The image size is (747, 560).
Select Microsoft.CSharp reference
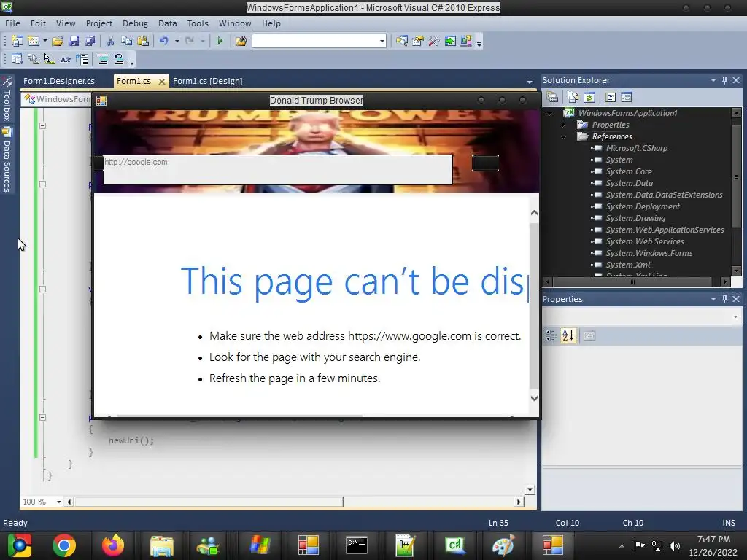[636, 148]
